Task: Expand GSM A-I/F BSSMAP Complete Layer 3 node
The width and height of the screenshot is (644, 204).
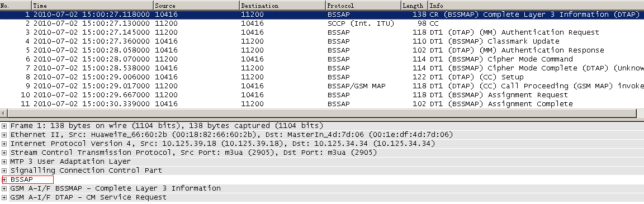Action: (4, 188)
